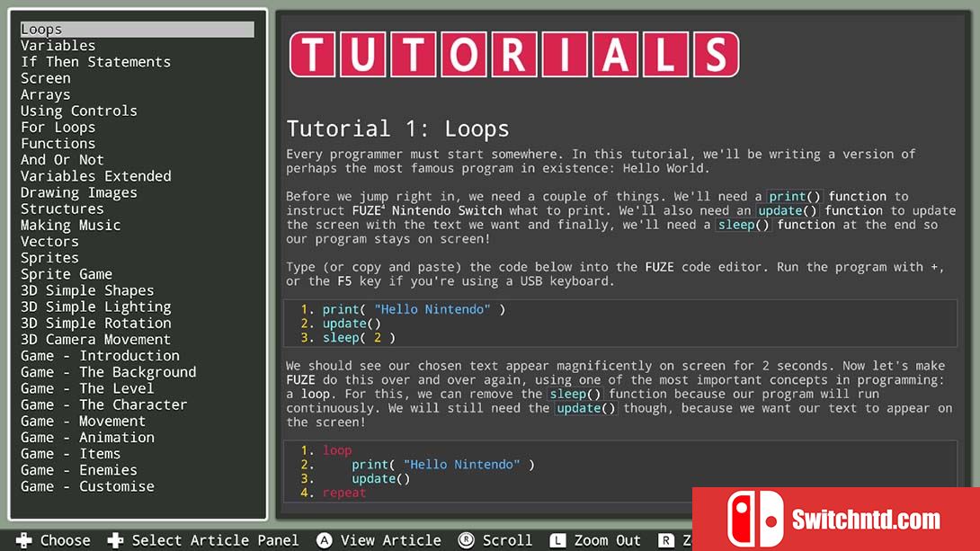The height and width of the screenshot is (551, 980).
Task: Click the update() link before 'though'
Action: click(x=586, y=409)
